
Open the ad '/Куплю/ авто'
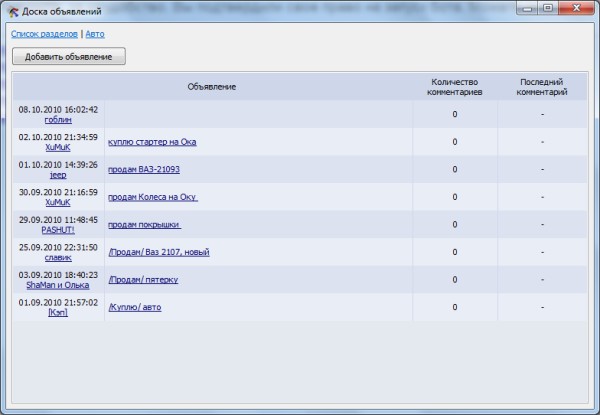coord(134,307)
